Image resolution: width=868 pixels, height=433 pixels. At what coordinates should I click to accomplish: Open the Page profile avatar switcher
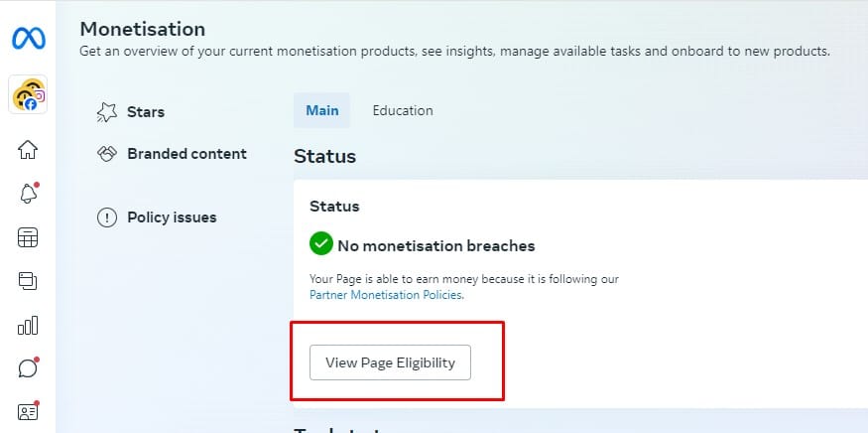28,95
